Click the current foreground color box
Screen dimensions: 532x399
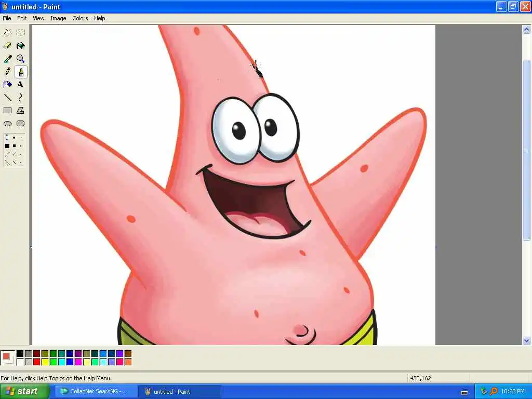click(6, 356)
